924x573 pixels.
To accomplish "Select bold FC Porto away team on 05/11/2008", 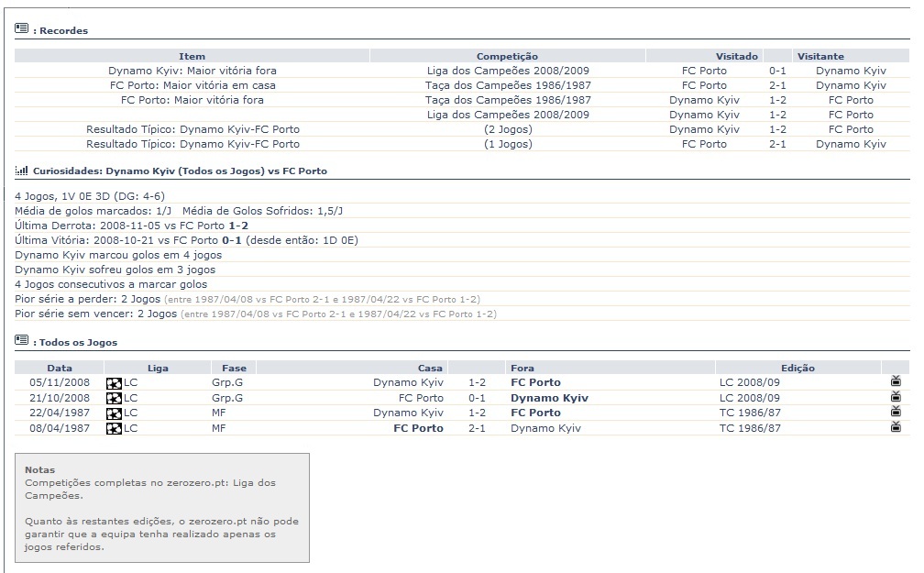I will point(535,382).
